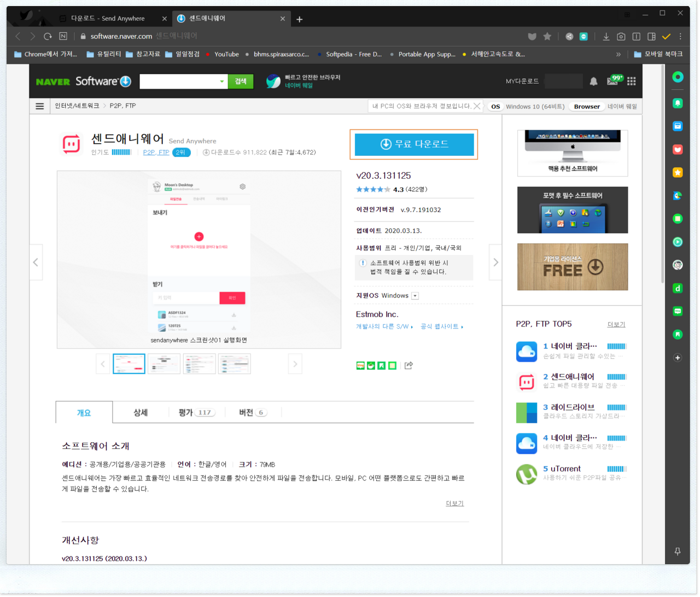Close the PC OS and browser info tooltip
700x597 pixels.
(x=477, y=107)
